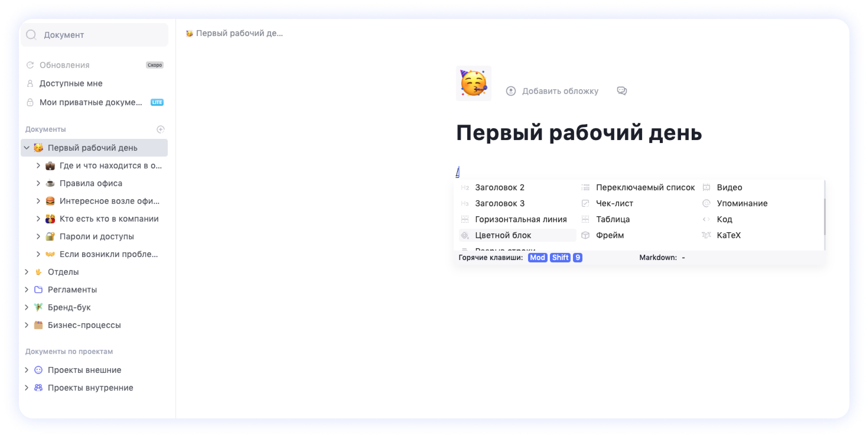This screenshot has height=437, width=868.
Task: Expand the Правила офиса item
Action: pyautogui.click(x=38, y=183)
